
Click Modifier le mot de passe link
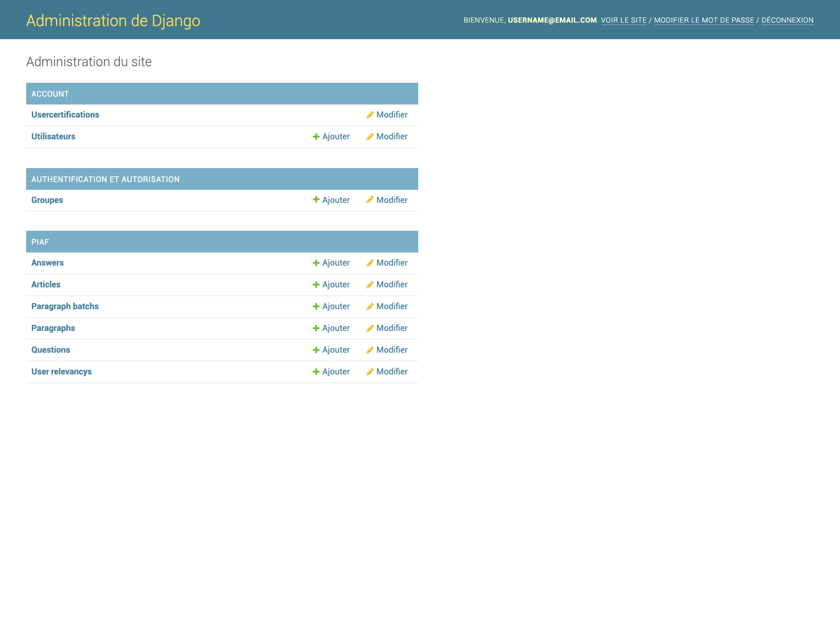click(704, 20)
